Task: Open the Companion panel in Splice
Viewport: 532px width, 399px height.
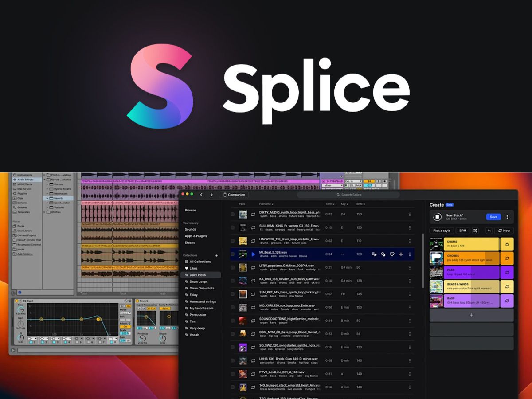Action: 235,195
